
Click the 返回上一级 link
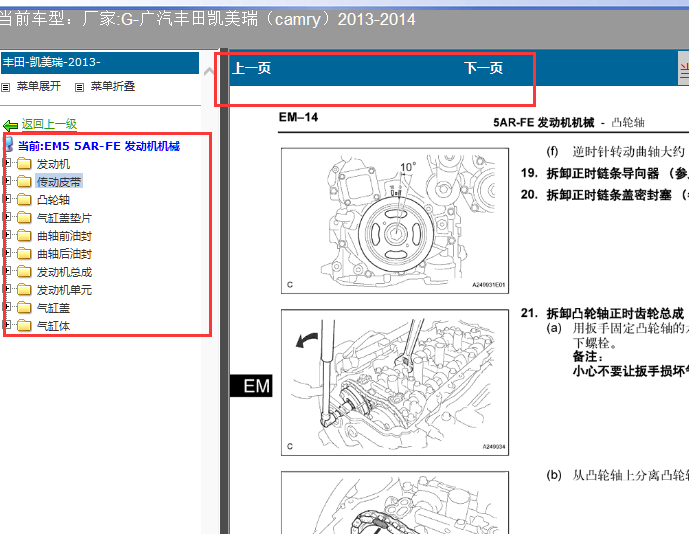[x=49, y=124]
